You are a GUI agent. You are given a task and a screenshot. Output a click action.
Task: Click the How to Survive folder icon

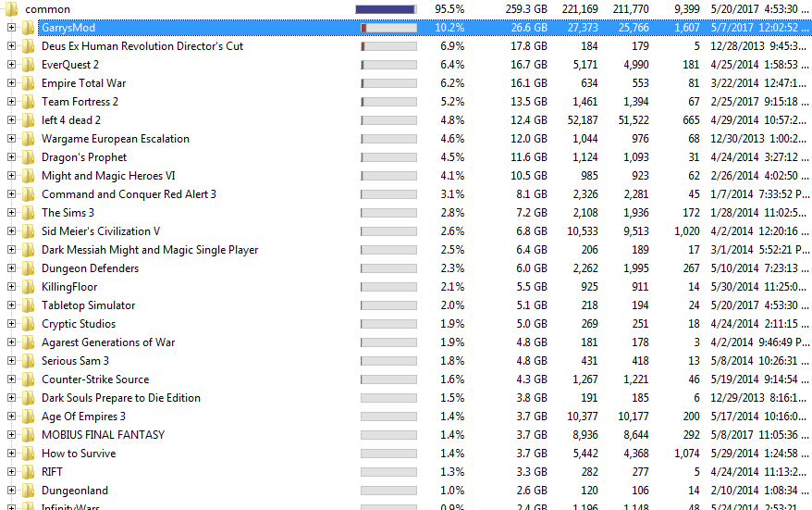(28, 454)
